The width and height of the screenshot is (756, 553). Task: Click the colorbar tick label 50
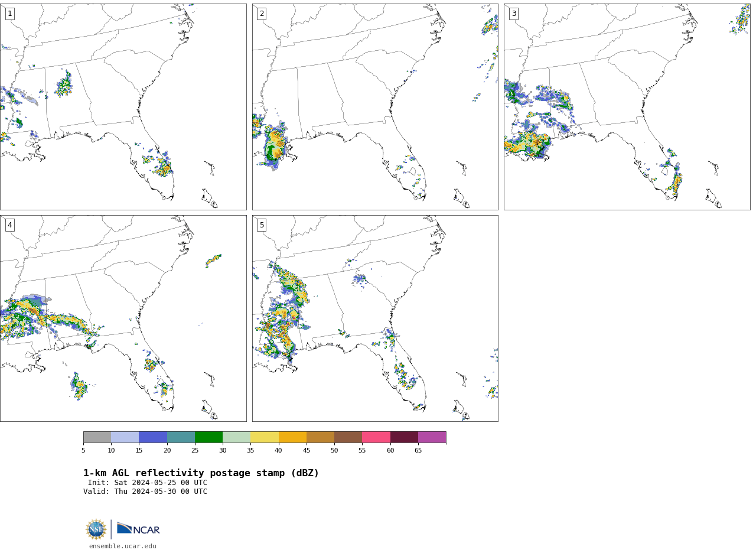click(x=334, y=451)
